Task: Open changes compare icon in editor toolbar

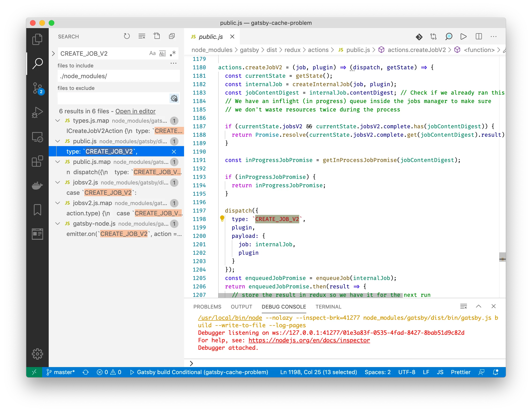Action: (x=433, y=37)
